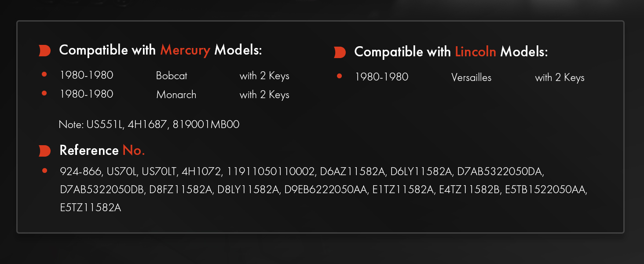Click the 1980-1980 year range in Monarch row
Screen dimensions: 644x264
pyautogui.click(x=86, y=94)
